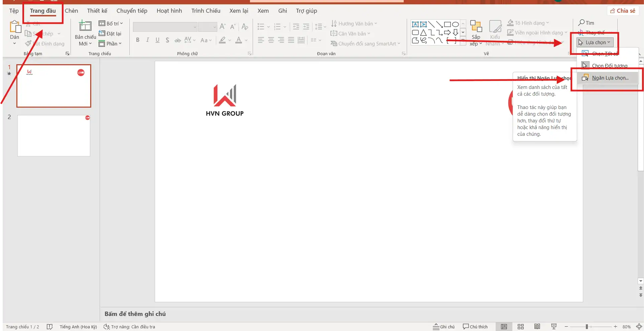Screen dimensions: 644x331
Task: Toggle center text alignment
Action: pos(271,40)
